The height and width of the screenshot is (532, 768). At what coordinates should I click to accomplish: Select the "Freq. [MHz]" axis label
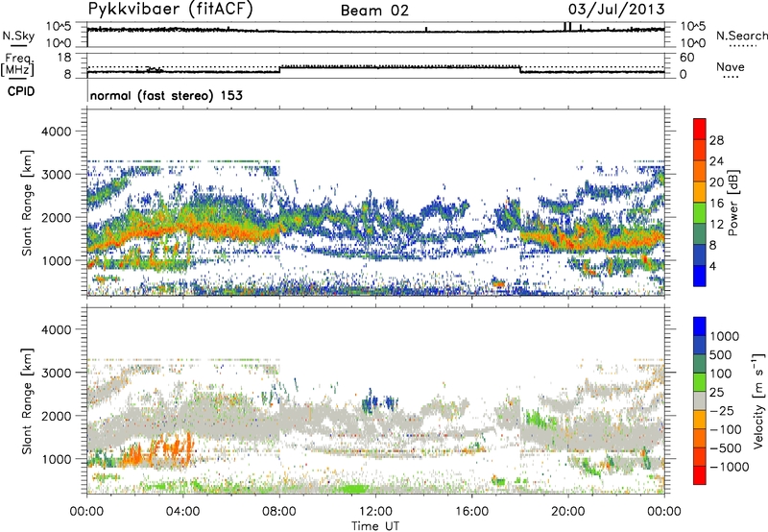18,65
